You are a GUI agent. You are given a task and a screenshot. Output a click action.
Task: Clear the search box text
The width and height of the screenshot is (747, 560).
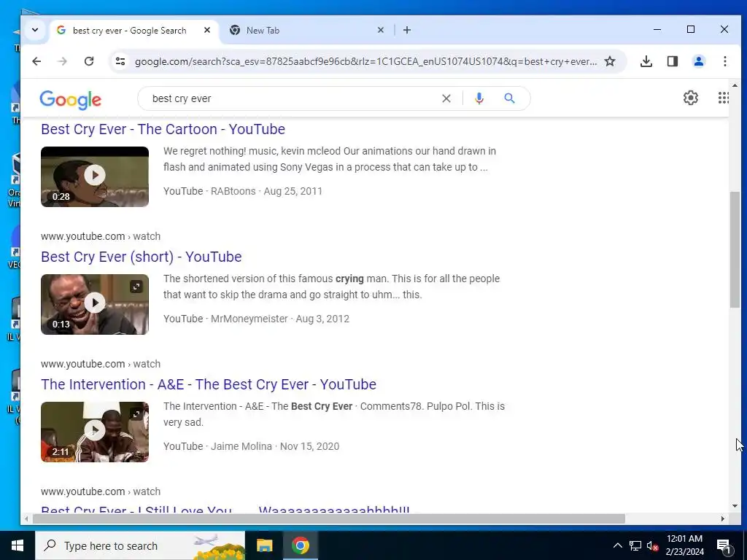coord(446,98)
